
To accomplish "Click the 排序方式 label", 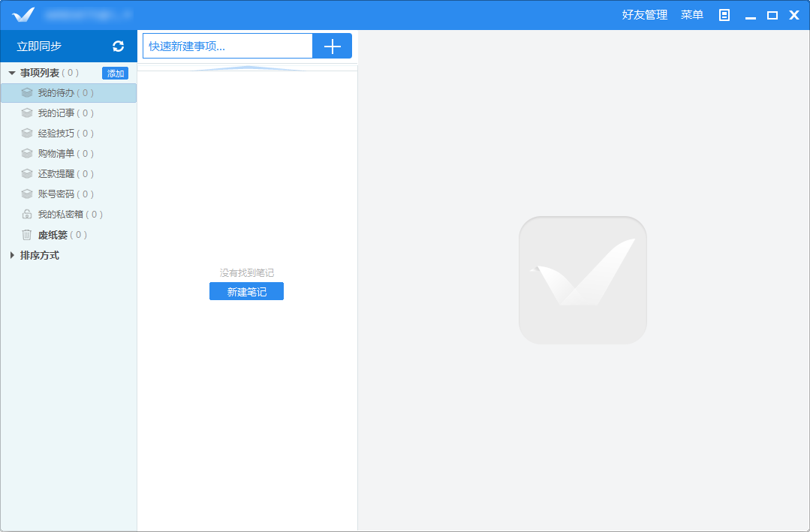I will click(39, 255).
